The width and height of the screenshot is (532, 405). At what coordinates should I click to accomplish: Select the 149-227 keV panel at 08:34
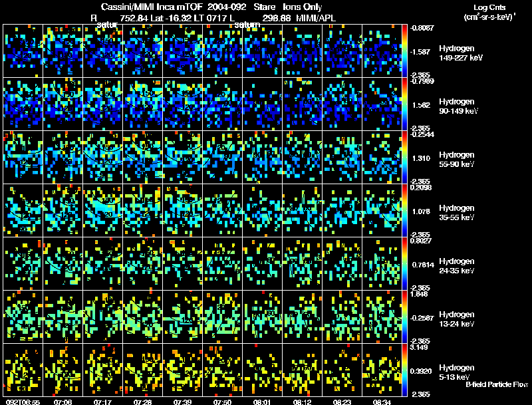(x=382, y=51)
